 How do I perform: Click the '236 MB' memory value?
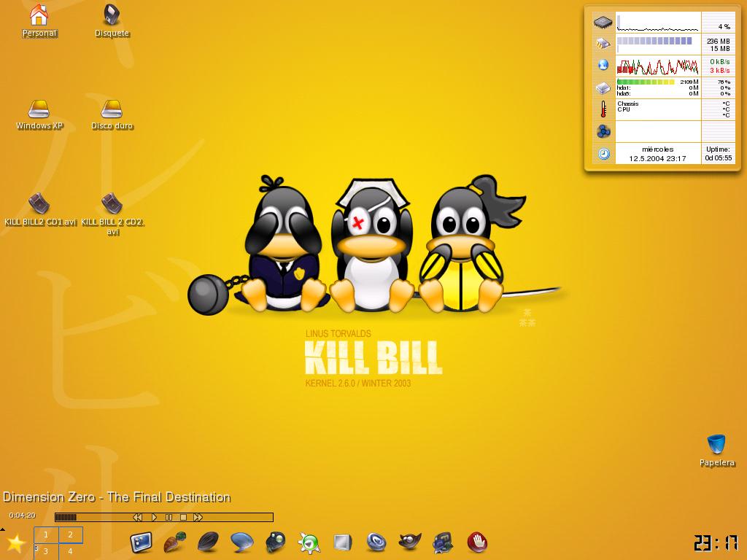pyautogui.click(x=719, y=41)
